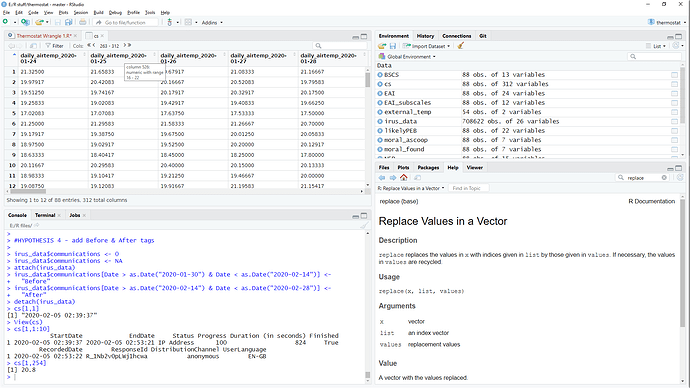
Task: Go forward in Help pane history
Action: coord(393,178)
